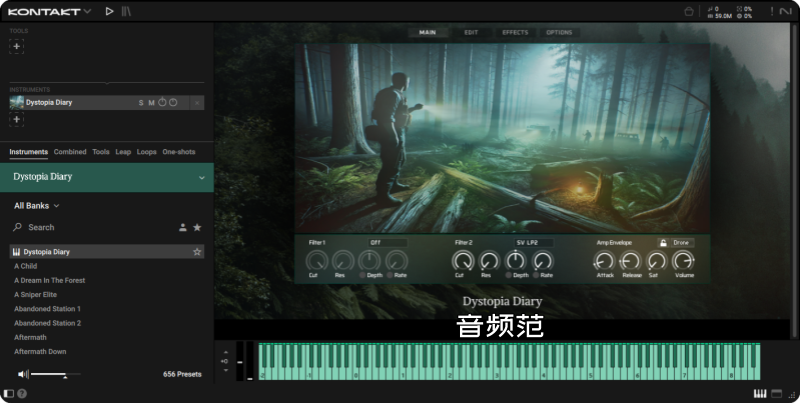Remove the Dystopia Diary instrument with X

click(197, 103)
